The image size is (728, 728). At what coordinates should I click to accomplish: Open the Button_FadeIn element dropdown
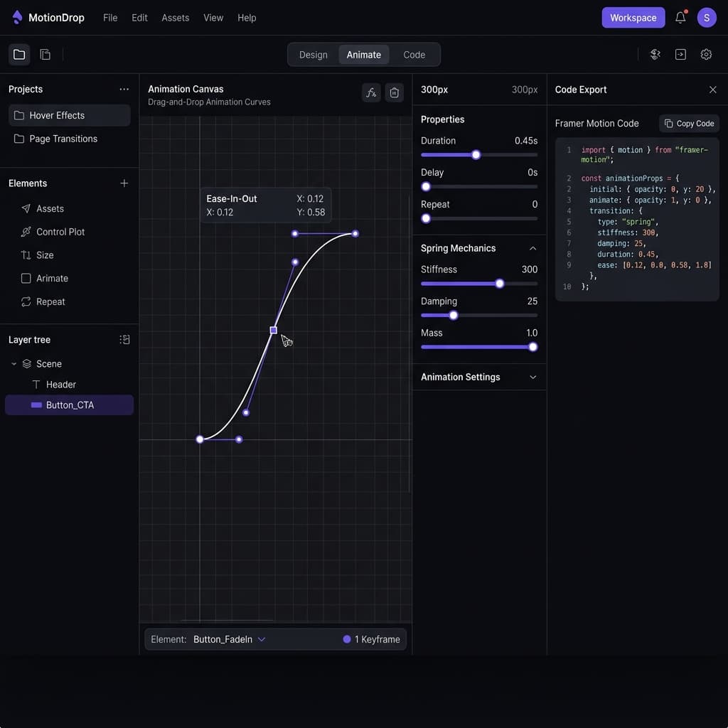coord(230,639)
